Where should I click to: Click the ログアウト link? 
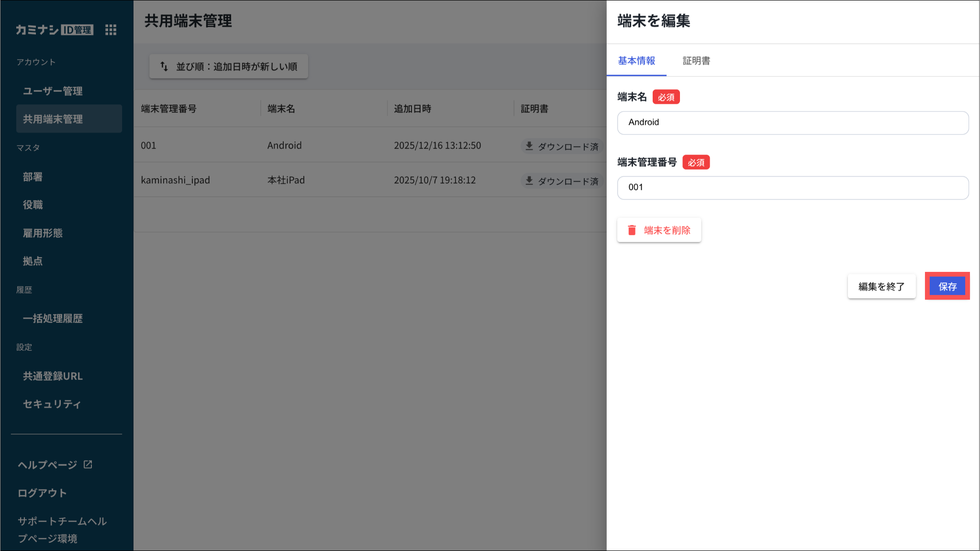point(42,493)
